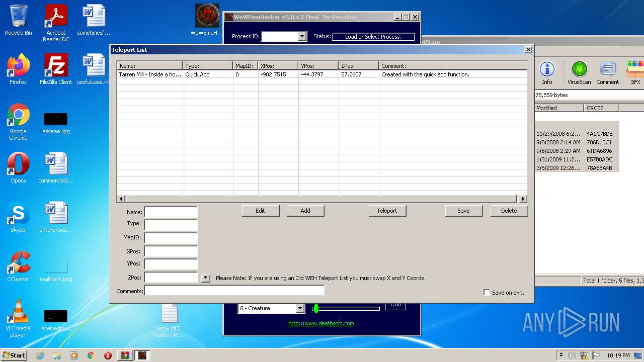Click the Name input field
The width and height of the screenshot is (644, 362).
pos(171,212)
